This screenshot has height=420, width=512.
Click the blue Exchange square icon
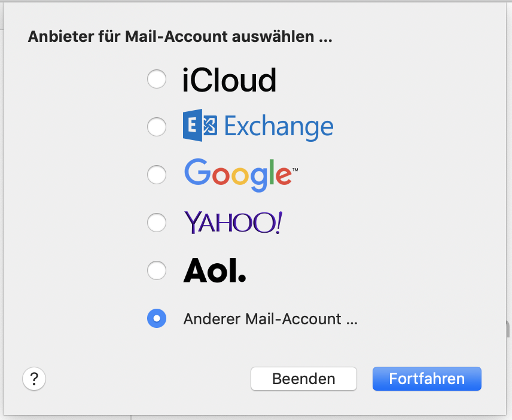tap(200, 127)
